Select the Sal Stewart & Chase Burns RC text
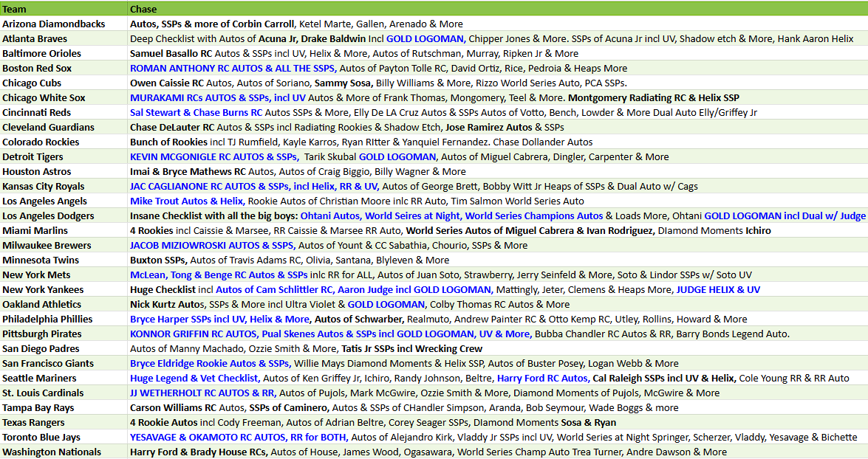The image size is (868, 459). coord(196,112)
